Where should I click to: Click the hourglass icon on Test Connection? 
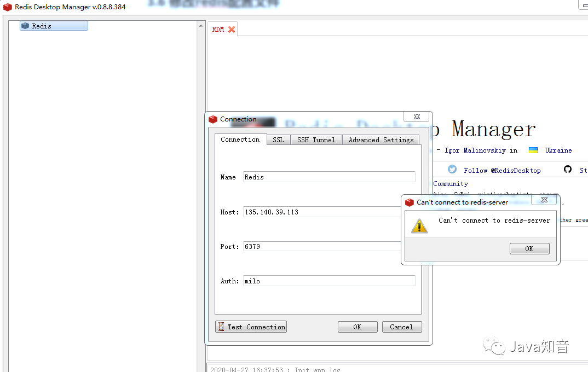(221, 327)
